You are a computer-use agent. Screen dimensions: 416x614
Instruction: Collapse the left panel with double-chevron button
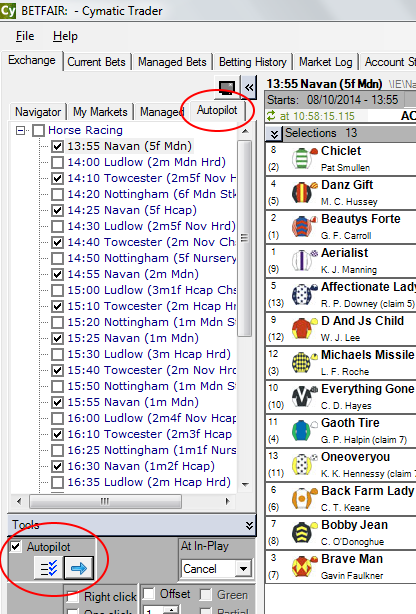(249, 87)
